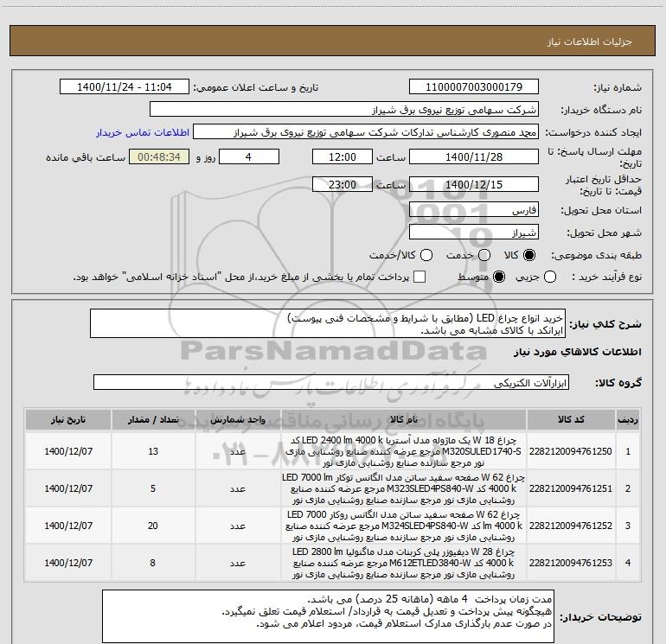This screenshot has height=644, width=666.
Task: Click the نام کالا column header
Action: [x=404, y=420]
